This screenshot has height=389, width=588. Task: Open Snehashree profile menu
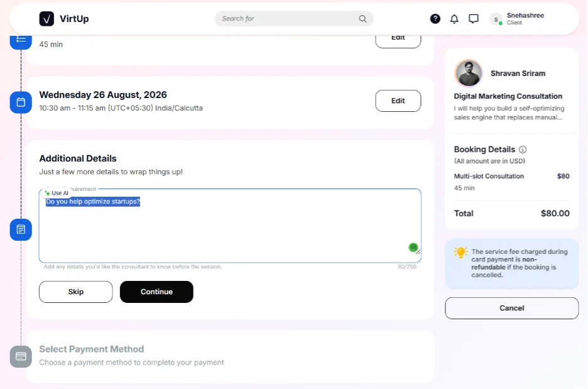click(x=518, y=19)
